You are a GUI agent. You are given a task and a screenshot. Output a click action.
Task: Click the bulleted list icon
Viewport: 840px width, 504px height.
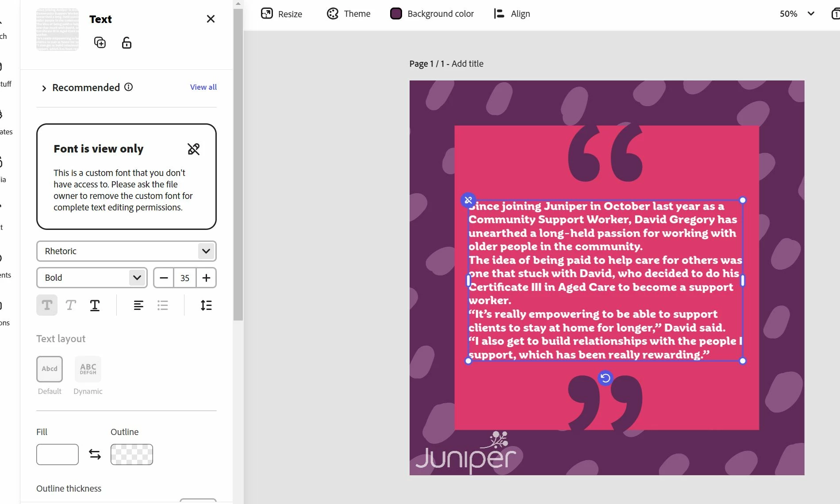click(x=163, y=305)
